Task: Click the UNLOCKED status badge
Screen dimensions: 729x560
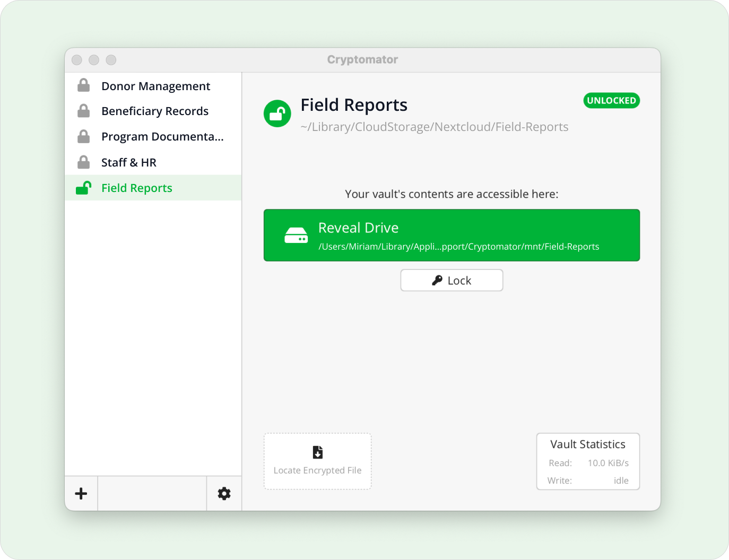Action: coord(611,100)
